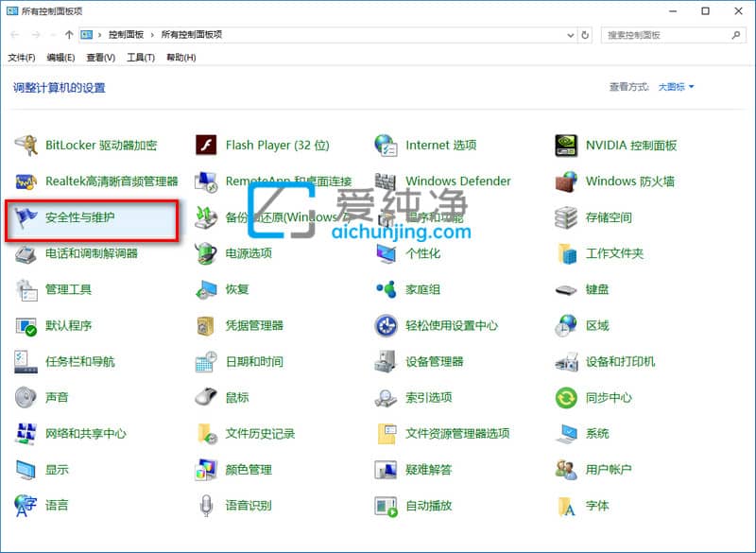Open 查看(V) menu
756x553 pixels.
(101, 58)
